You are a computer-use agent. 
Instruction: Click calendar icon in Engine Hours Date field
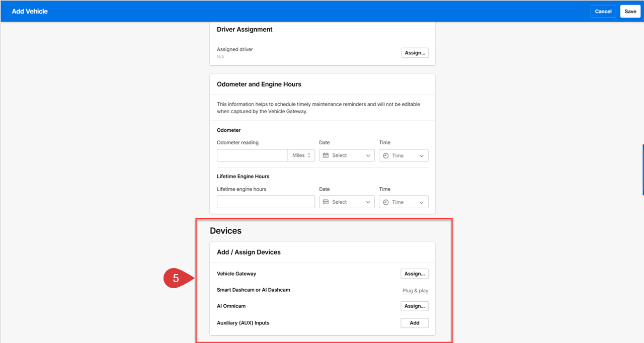click(x=326, y=202)
